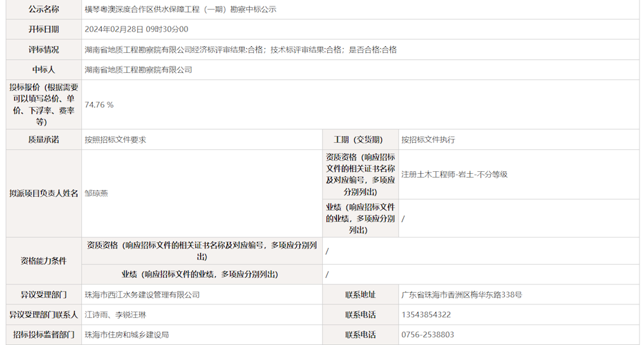Click the evaluation result text in 评标情况 row
The width and height of the screenshot is (644, 345).
(x=240, y=50)
